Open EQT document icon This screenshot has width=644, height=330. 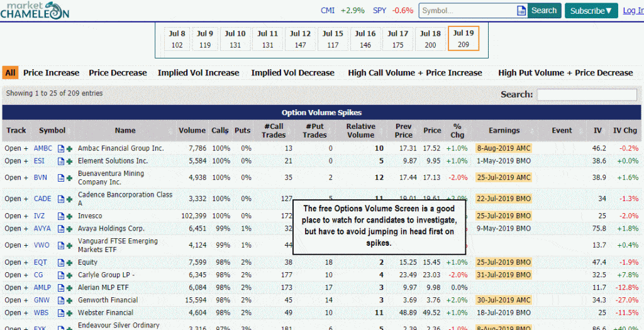(61, 263)
